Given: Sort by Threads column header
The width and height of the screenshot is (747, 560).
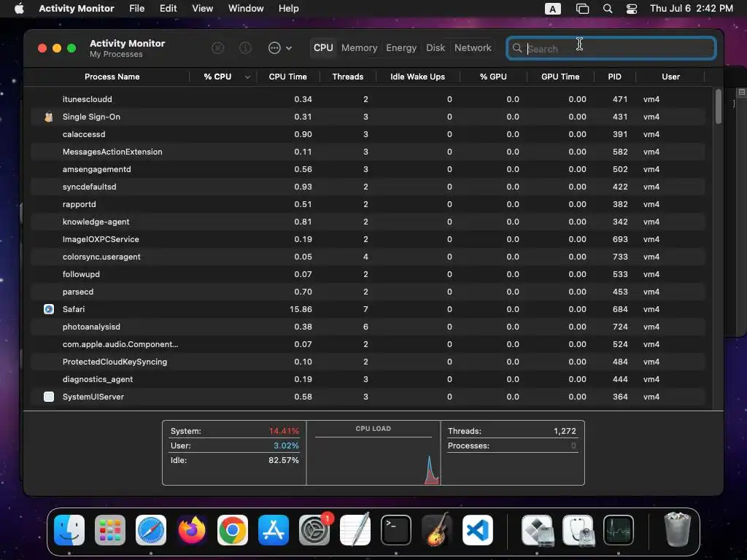Looking at the screenshot, I should click(x=348, y=77).
